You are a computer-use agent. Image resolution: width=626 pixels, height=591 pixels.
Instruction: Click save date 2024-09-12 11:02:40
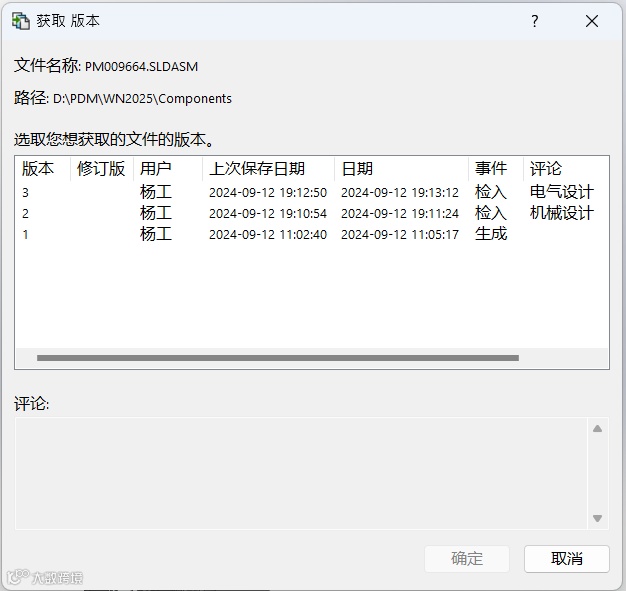click(x=268, y=234)
